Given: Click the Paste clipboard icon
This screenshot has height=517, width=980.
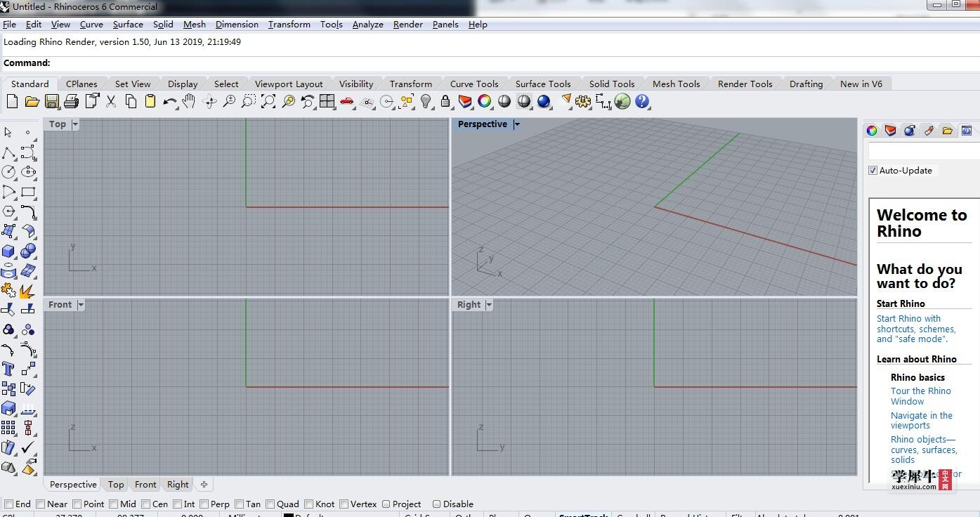Looking at the screenshot, I should [150, 102].
